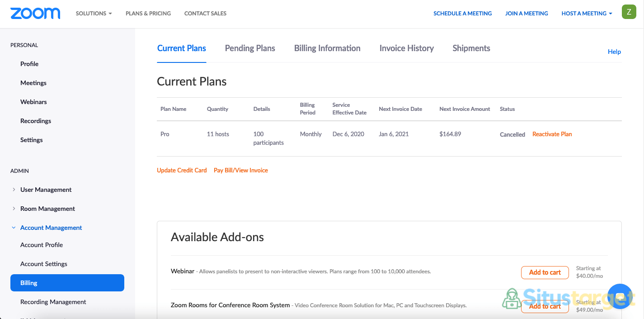Select Billing in sidebar
Image resolution: width=644 pixels, height=319 pixels.
pyautogui.click(x=67, y=283)
